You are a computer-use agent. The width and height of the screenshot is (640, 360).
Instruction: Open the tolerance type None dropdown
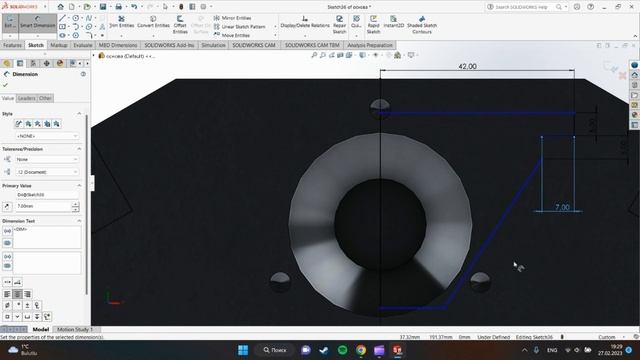click(x=47, y=159)
